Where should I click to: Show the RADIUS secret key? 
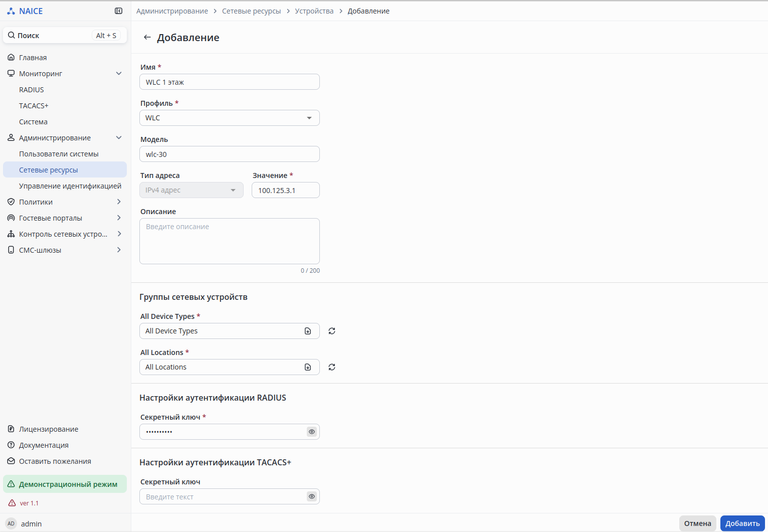[x=312, y=432]
